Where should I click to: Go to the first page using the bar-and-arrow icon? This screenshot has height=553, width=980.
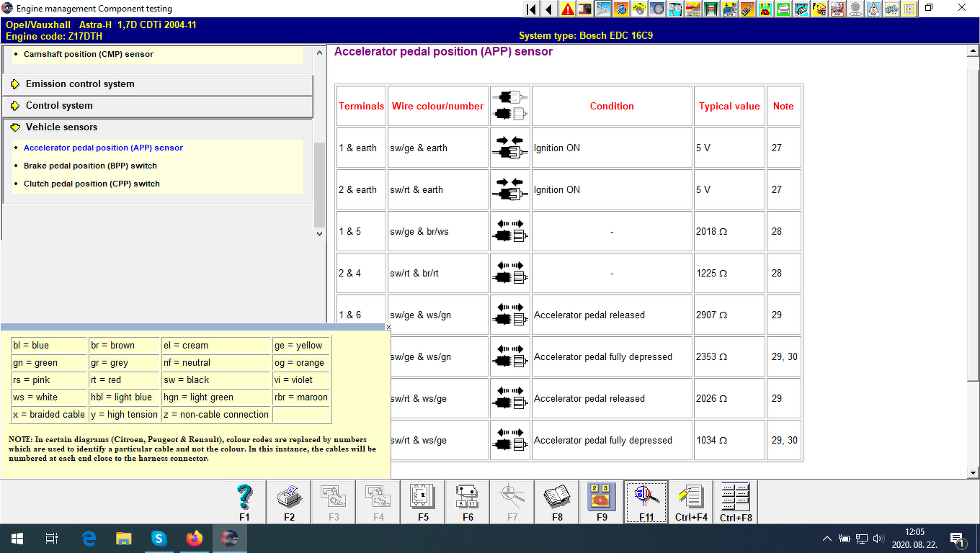[x=532, y=9]
